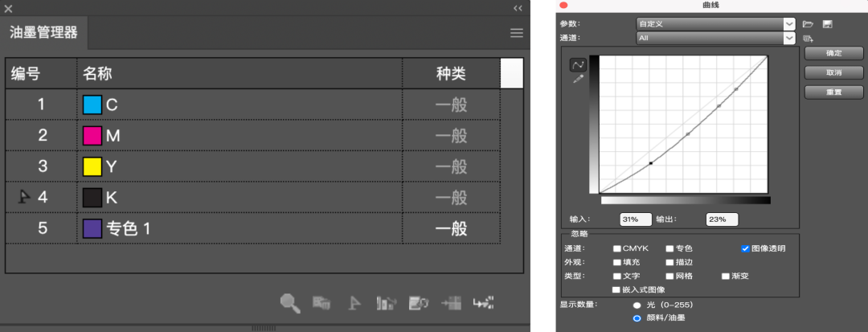Click the purple 专色 1 swatch
The width and height of the screenshot is (868, 332).
click(x=92, y=228)
